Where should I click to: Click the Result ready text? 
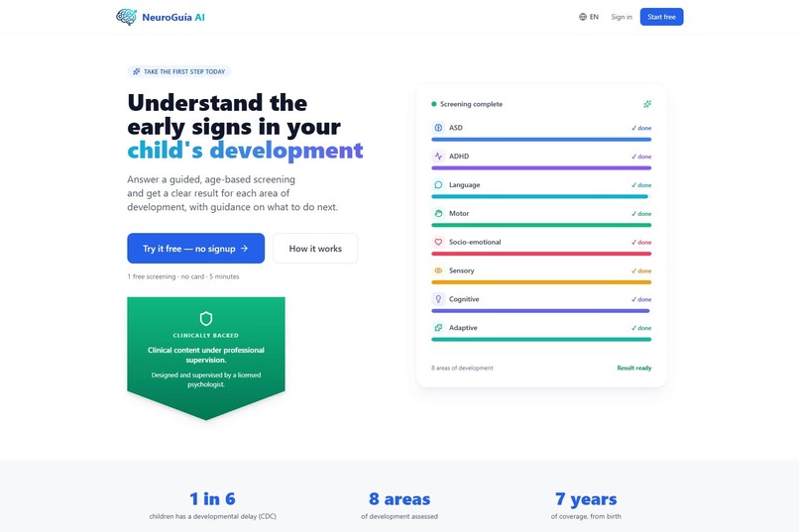[x=633, y=368]
